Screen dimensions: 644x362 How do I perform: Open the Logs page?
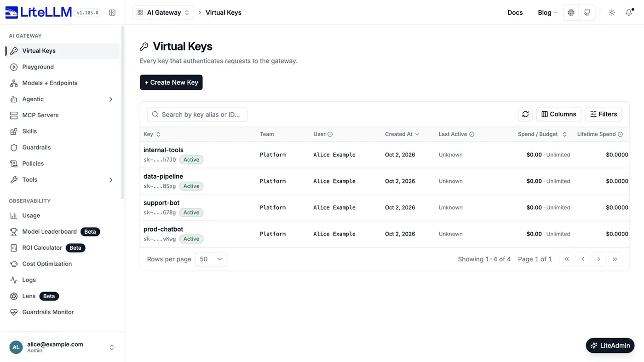coord(62,280)
